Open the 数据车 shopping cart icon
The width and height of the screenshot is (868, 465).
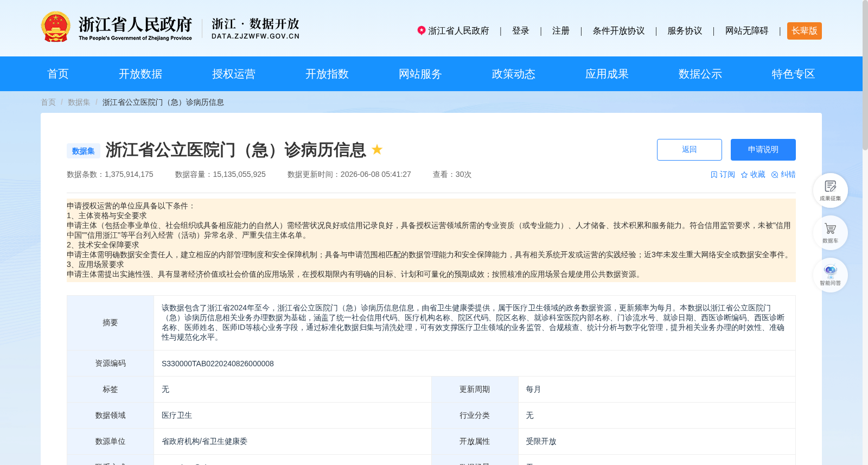[x=830, y=233]
